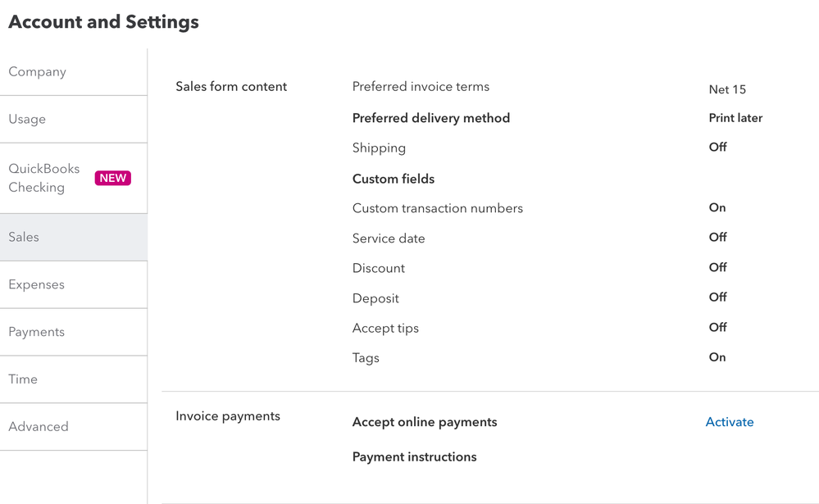Click Activate for online payments
819x504 pixels.
(730, 422)
